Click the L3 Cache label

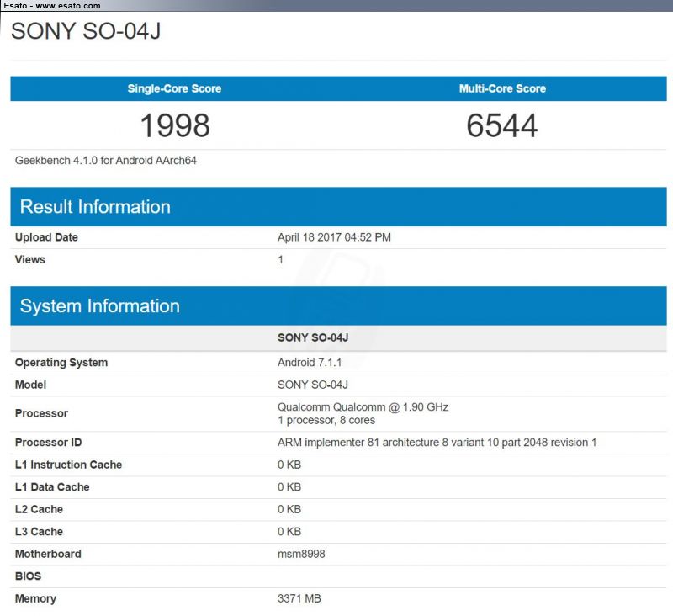(39, 532)
